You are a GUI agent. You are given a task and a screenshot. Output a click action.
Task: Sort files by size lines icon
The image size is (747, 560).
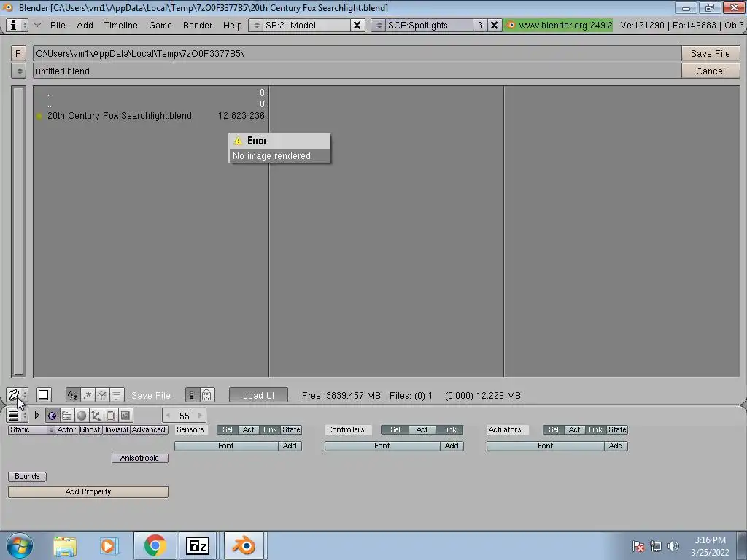coord(117,395)
